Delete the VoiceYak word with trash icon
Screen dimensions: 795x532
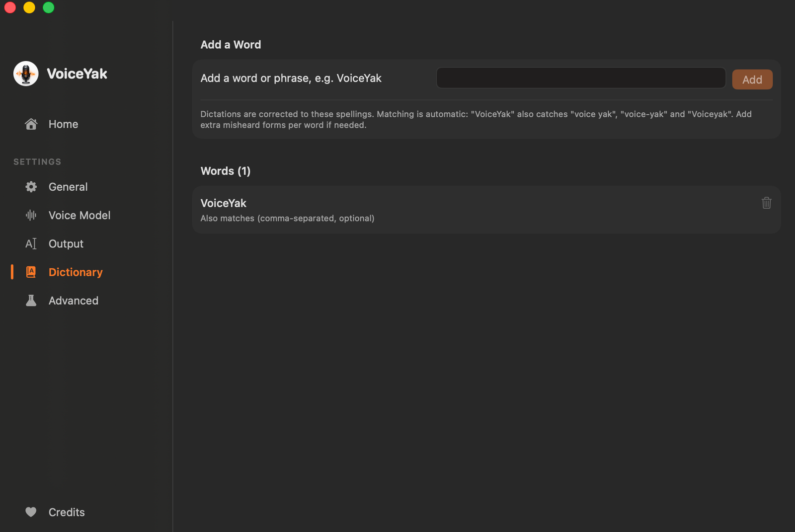767,203
